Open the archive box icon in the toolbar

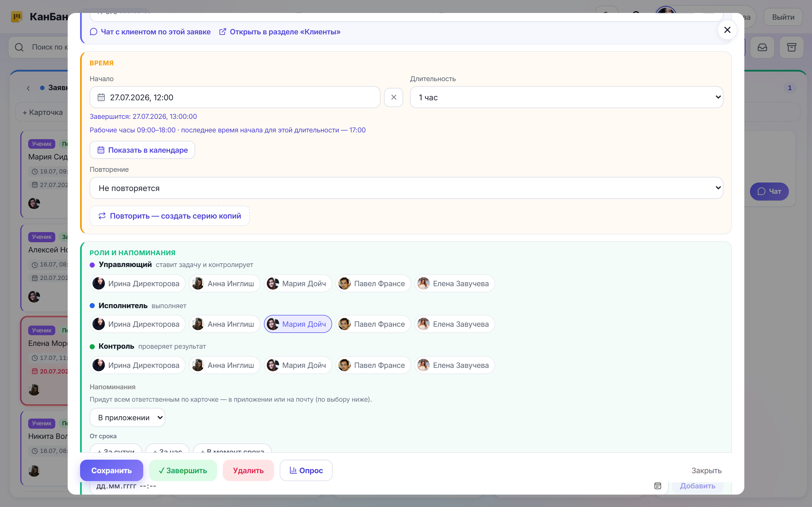(x=791, y=47)
